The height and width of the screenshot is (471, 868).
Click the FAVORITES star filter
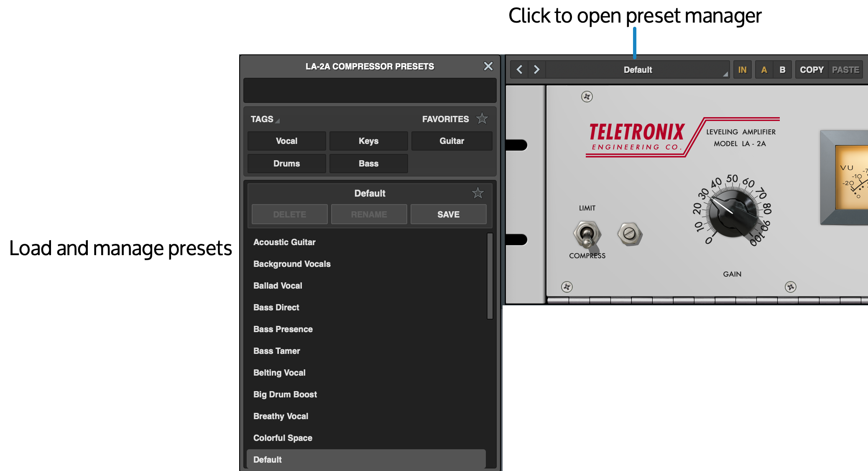coord(482,119)
